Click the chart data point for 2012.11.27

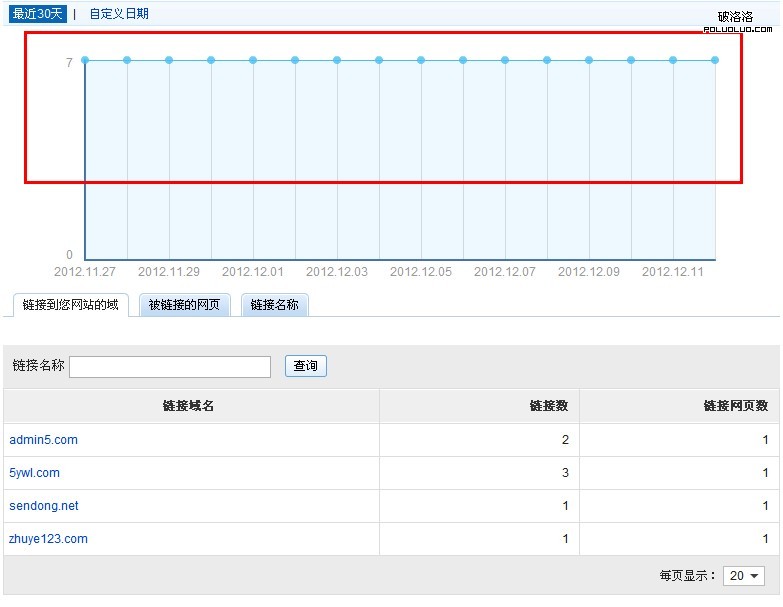pos(85,60)
